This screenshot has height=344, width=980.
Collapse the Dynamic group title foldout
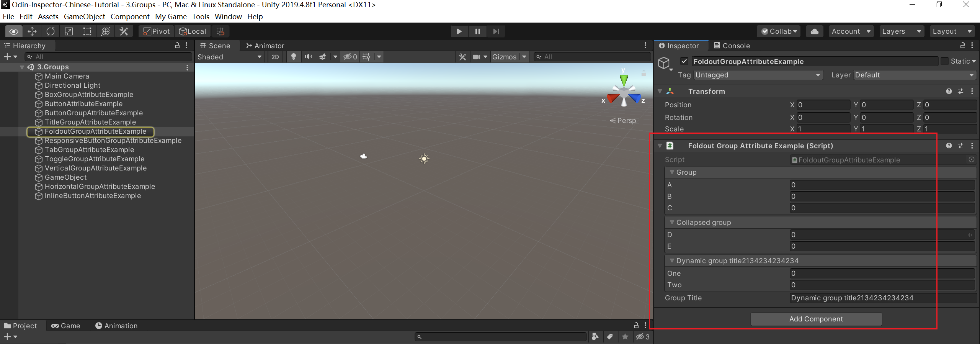click(x=672, y=260)
